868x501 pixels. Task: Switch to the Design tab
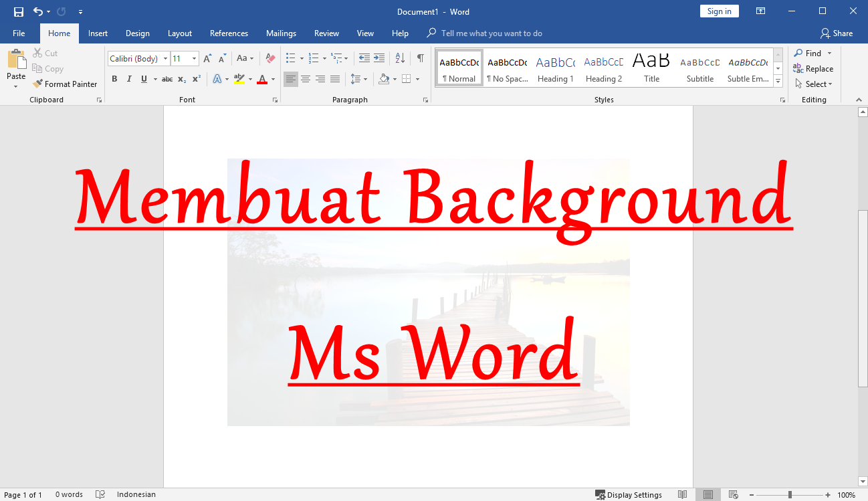click(138, 33)
